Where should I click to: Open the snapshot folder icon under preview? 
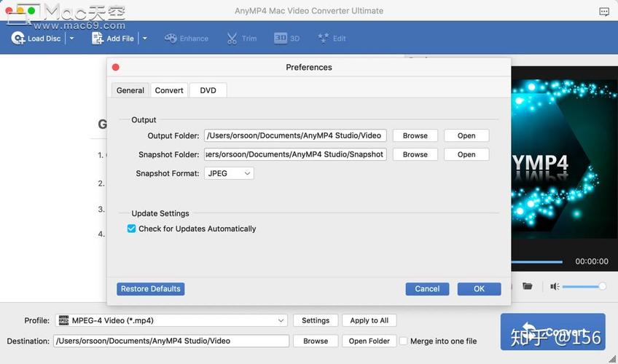tap(528, 287)
